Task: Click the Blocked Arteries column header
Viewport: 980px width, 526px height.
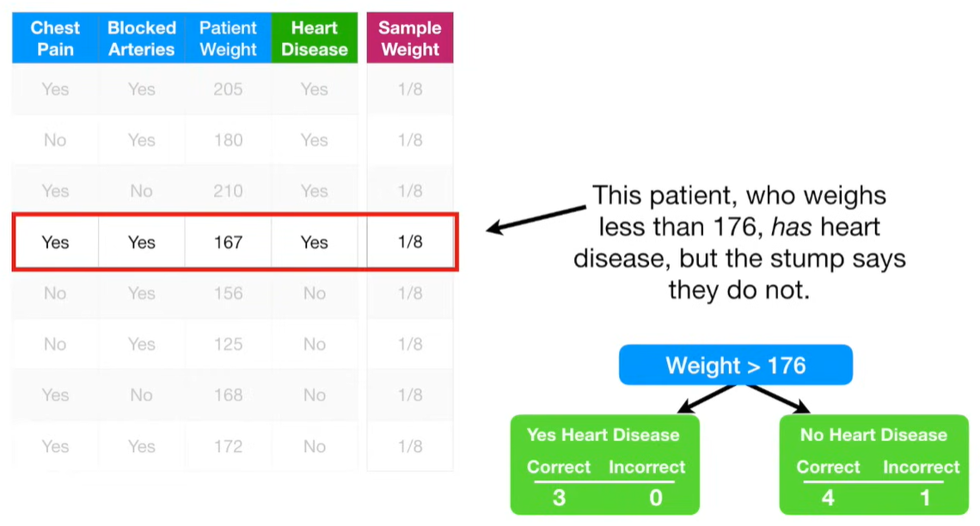Action: (142, 39)
